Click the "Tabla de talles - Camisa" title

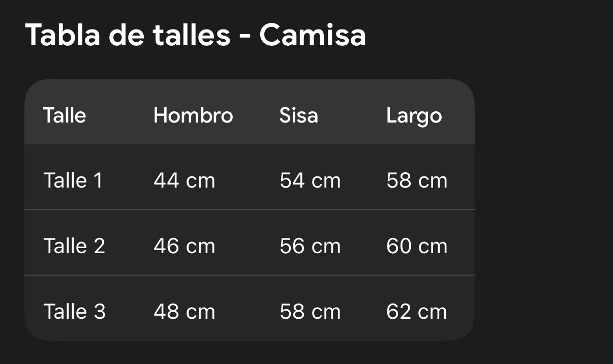(x=196, y=35)
